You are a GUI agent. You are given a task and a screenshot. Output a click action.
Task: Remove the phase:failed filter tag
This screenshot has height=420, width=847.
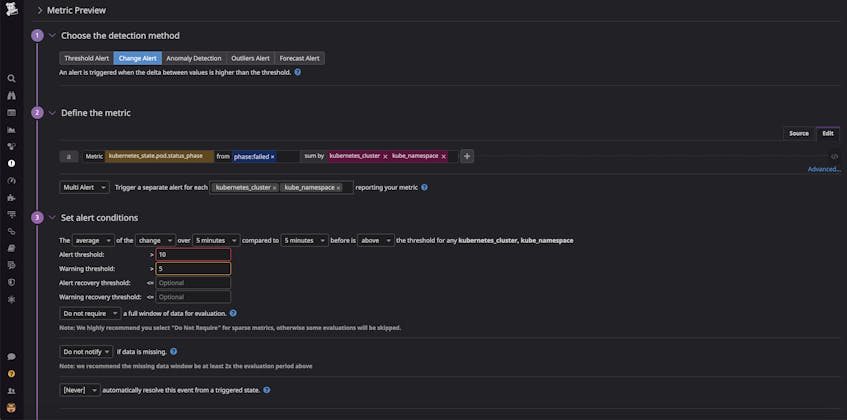(272, 157)
